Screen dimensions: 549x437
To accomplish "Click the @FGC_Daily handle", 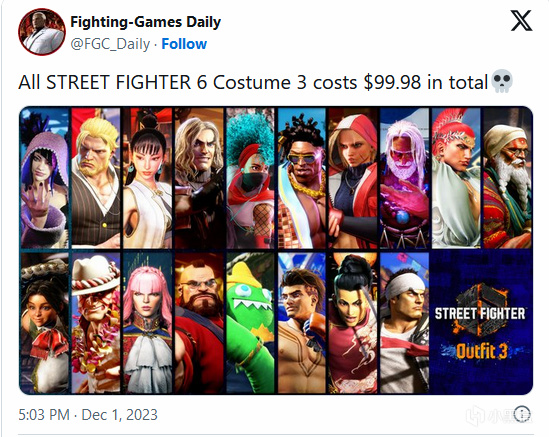I will coord(110,44).
